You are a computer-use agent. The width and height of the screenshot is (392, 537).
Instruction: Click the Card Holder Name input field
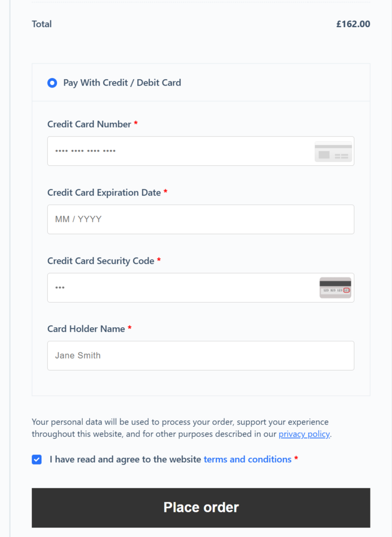point(200,356)
